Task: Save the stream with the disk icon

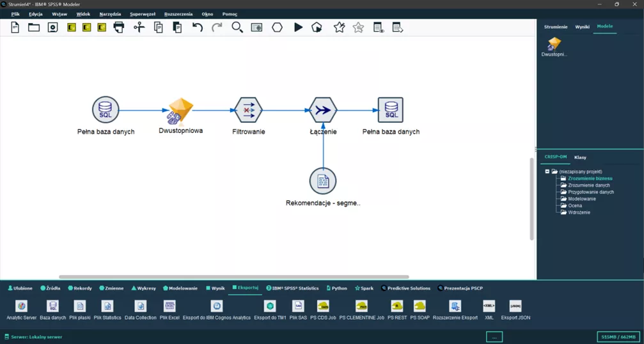Action: pos(52,27)
